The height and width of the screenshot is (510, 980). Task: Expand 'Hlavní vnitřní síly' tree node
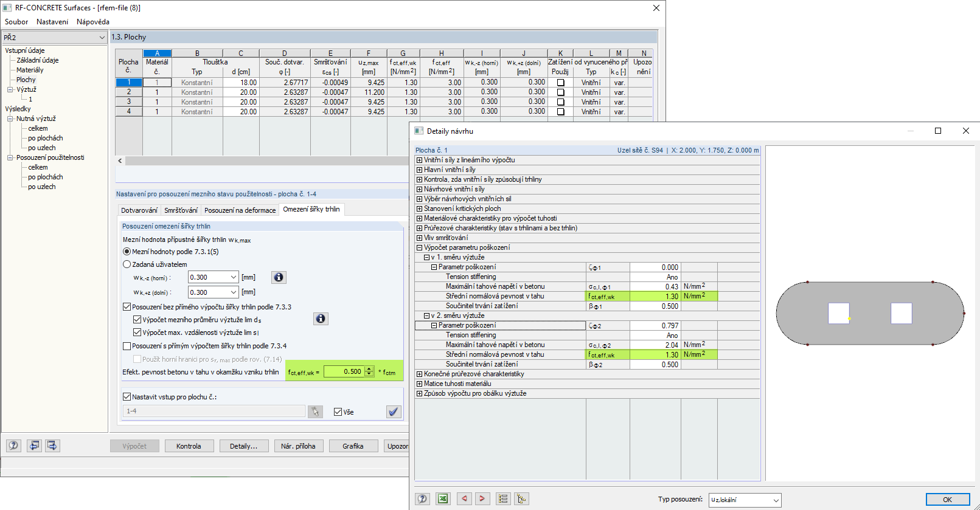[419, 170]
